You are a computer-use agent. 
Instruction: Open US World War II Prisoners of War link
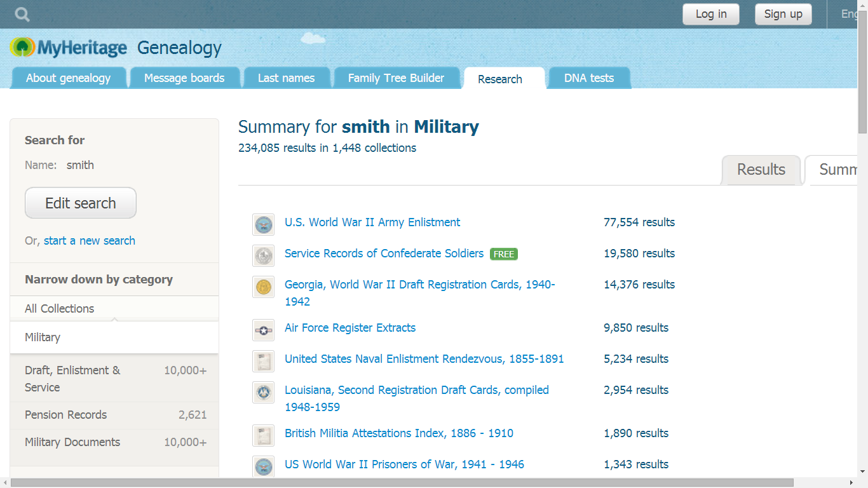coord(404,464)
